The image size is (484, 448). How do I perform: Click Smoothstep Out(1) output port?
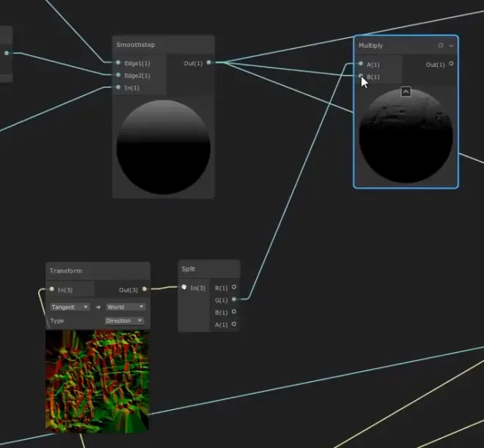209,62
